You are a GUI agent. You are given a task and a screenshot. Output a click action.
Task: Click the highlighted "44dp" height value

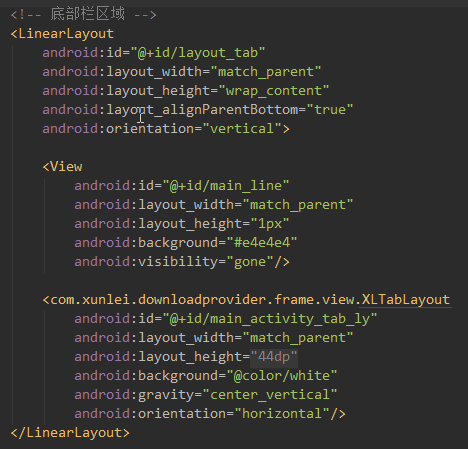point(274,357)
